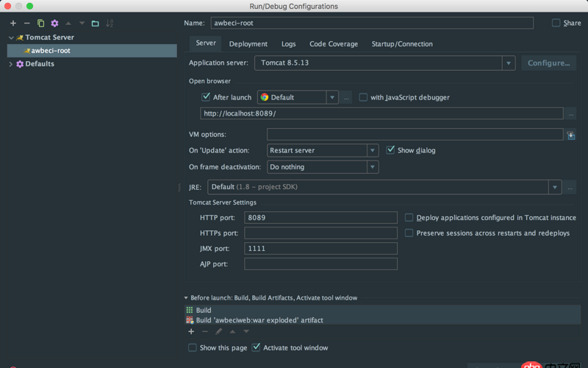Viewport: 588px width, 368px height.
Task: Select Build 'awbeciweb:war exploded' artifact row
Action: coord(383,320)
